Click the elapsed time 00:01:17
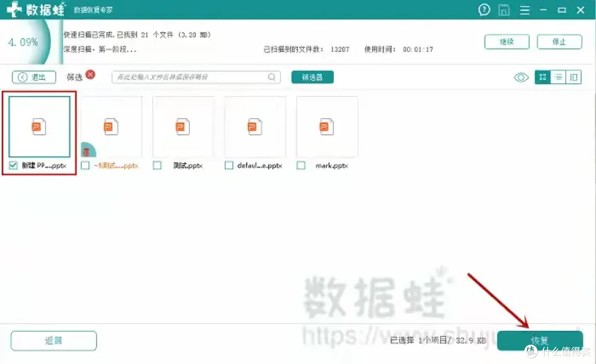 click(418, 50)
